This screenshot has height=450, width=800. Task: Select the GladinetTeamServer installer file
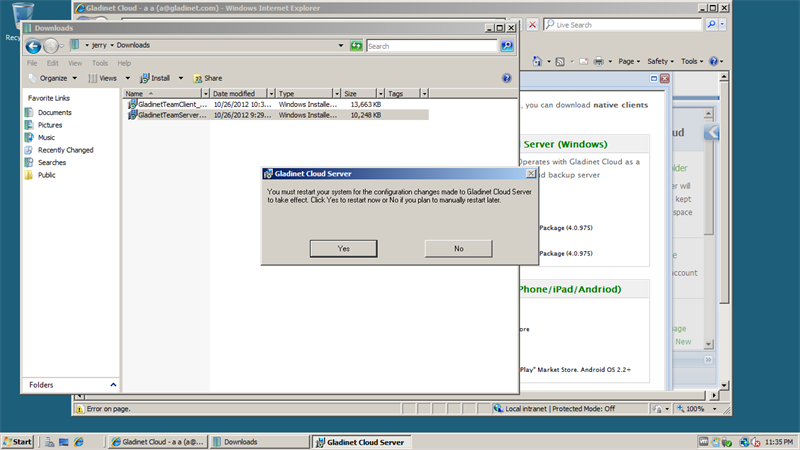278,115
